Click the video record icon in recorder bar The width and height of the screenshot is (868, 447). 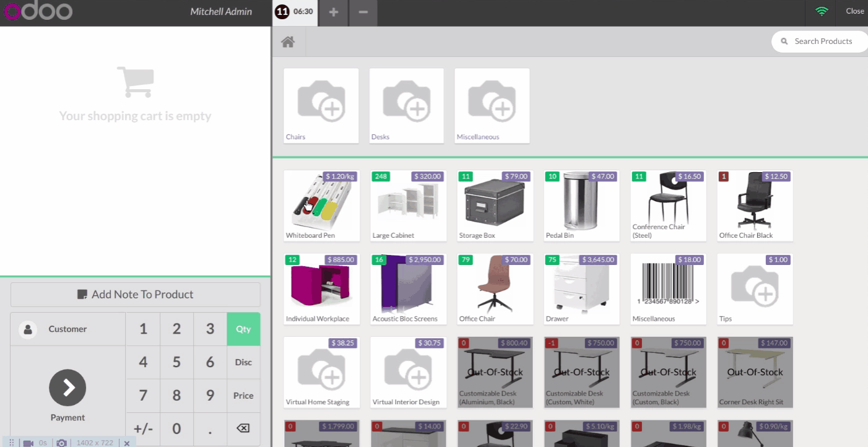pyautogui.click(x=28, y=443)
